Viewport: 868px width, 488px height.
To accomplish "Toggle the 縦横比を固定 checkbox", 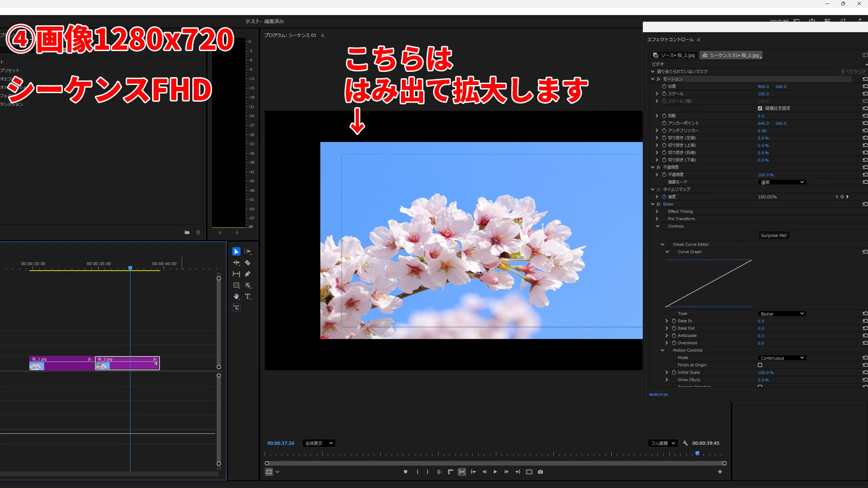I will [760, 108].
